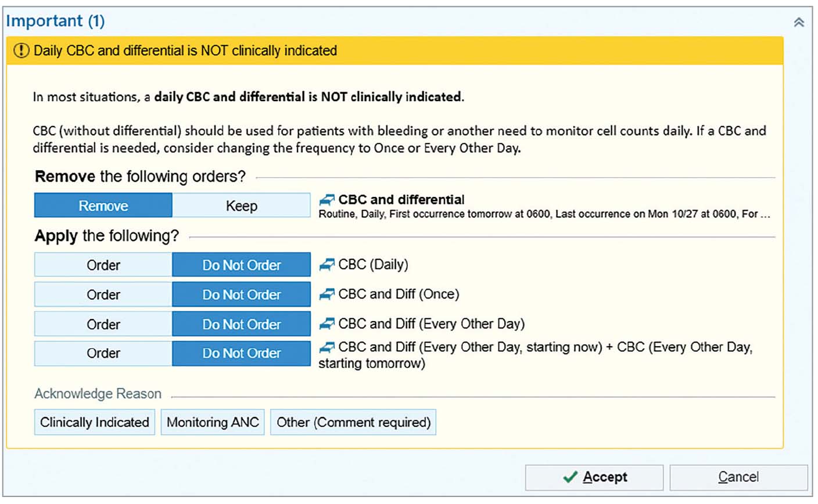Click the order icon next to CBC (Daily)
Viewport: 818px width, 504px height.
pos(327,264)
